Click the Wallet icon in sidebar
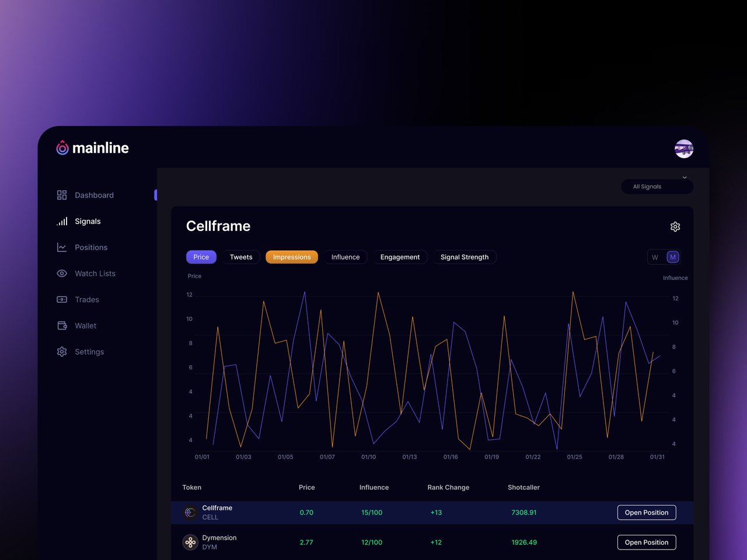This screenshot has width=747, height=560. coord(62,325)
